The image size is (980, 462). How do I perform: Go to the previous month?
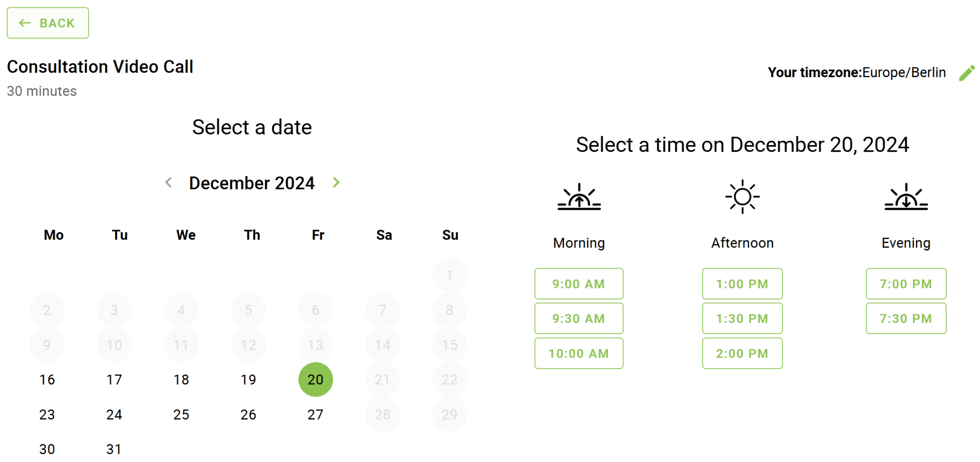point(168,182)
